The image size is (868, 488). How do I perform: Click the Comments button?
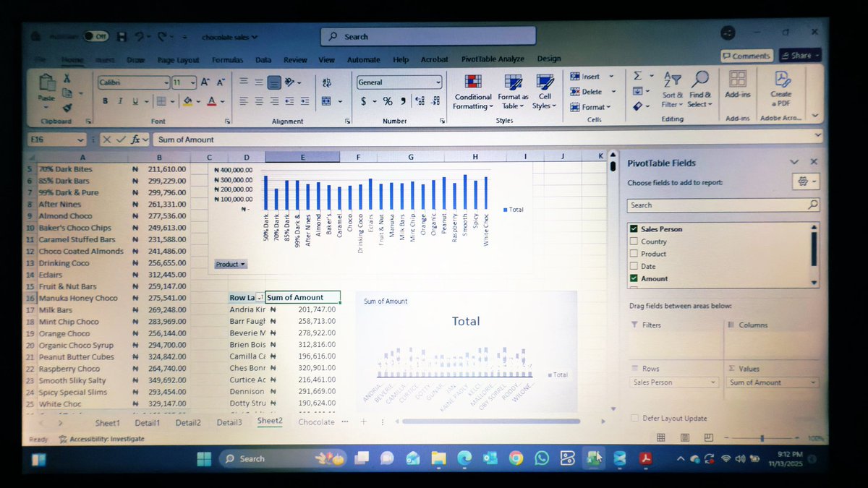747,55
